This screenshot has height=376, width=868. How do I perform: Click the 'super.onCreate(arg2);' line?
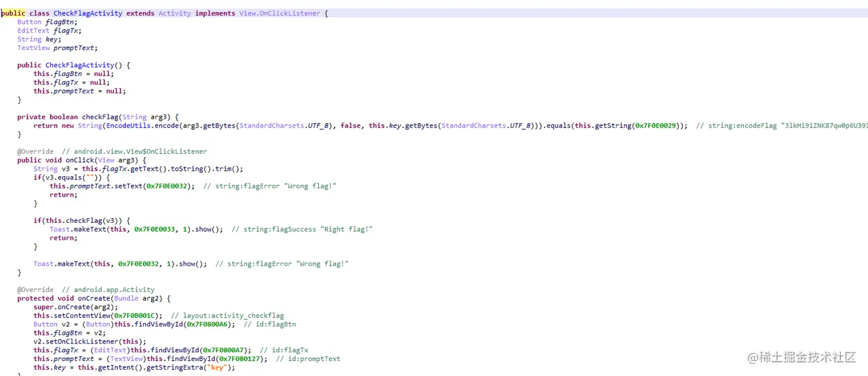[76, 307]
